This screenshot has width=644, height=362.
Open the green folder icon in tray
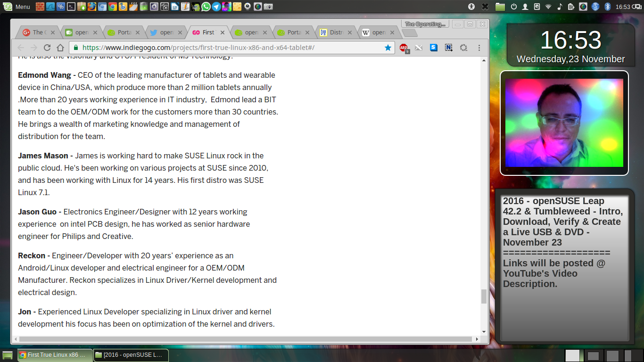[x=500, y=7]
